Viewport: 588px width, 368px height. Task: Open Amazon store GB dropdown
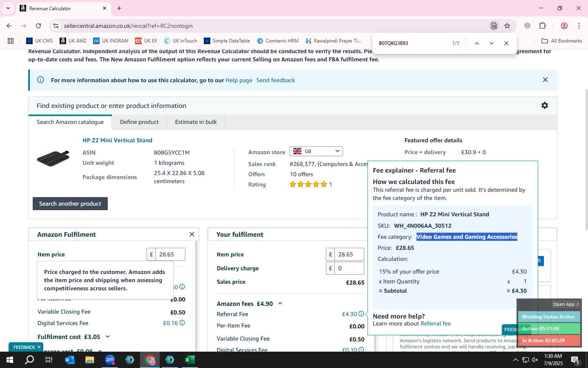tap(316, 151)
